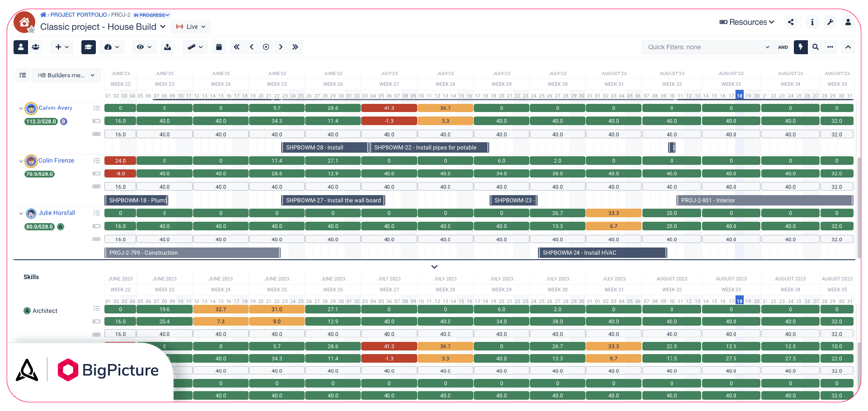Open the Quick Filters dropdown
868x411 pixels.
(708, 47)
